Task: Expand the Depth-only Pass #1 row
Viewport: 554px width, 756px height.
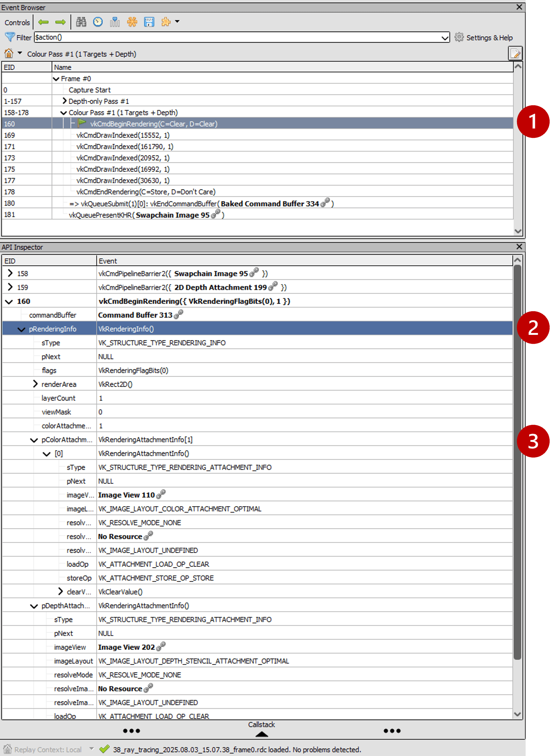Action: [x=64, y=101]
